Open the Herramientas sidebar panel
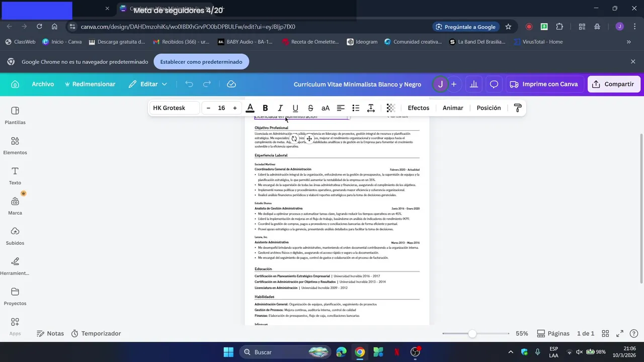The height and width of the screenshot is (362, 644). (x=15, y=266)
